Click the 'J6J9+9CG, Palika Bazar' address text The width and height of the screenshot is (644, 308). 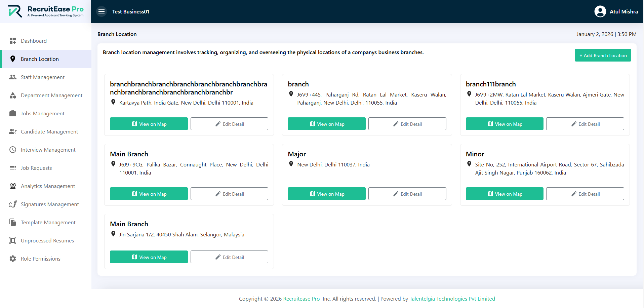click(194, 168)
